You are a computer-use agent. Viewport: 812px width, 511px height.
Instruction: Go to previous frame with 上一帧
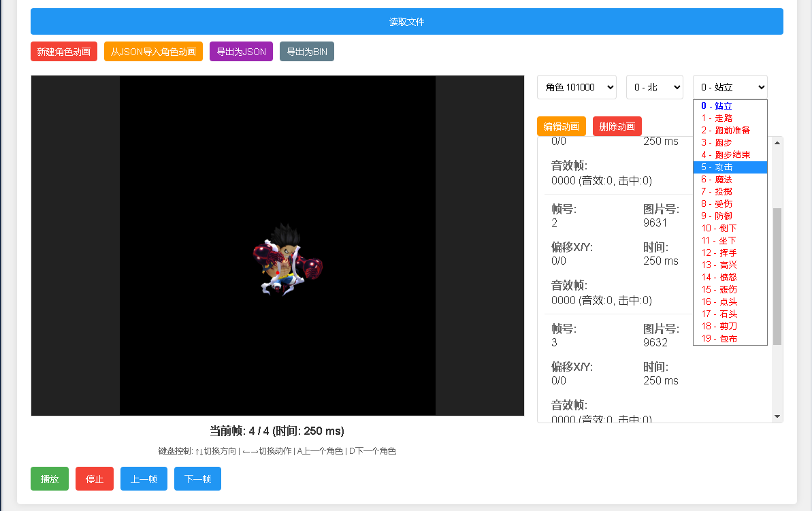144,479
